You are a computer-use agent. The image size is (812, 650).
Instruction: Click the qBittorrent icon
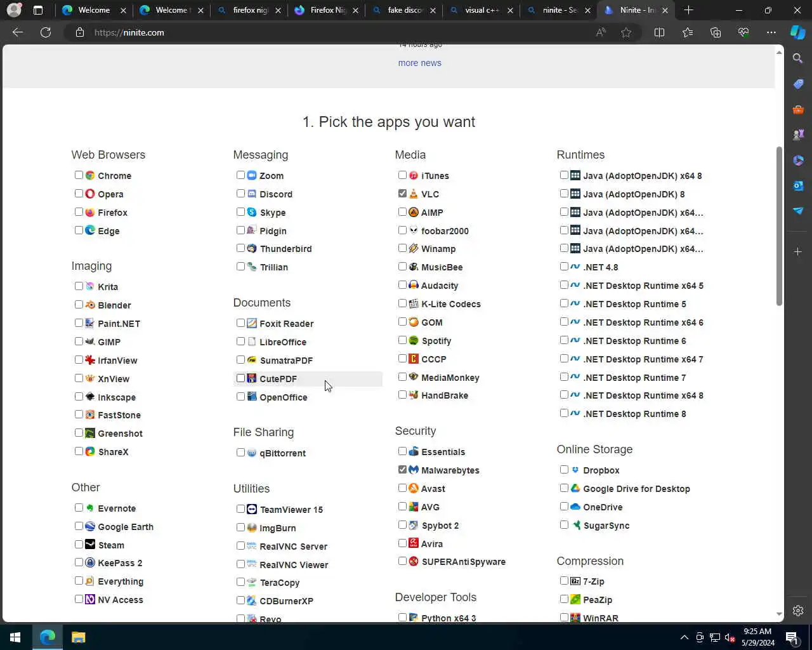click(x=252, y=453)
